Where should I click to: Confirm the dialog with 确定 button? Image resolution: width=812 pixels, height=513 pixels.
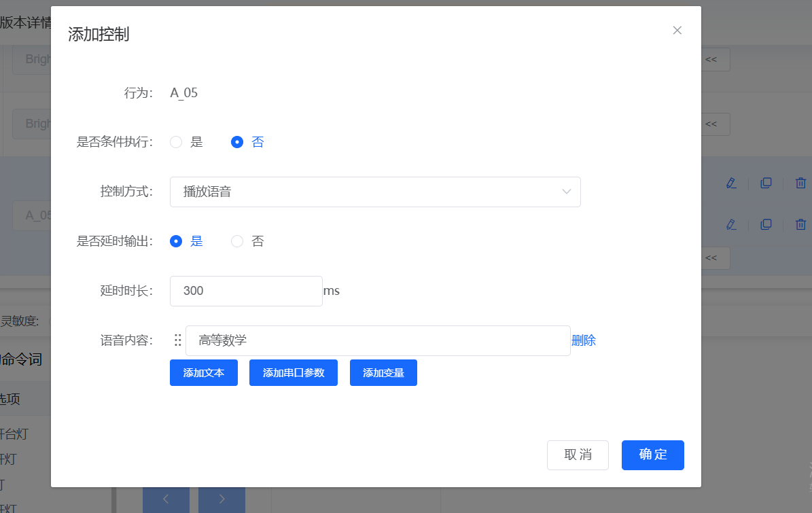[x=652, y=455]
